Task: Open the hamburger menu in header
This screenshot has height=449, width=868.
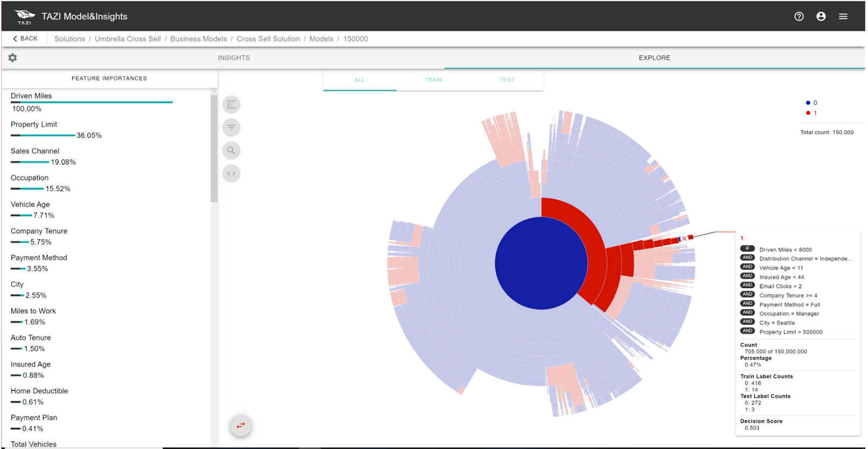Action: (843, 16)
